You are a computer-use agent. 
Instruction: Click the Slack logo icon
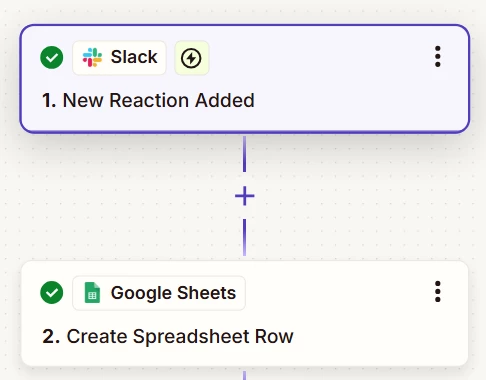point(92,57)
